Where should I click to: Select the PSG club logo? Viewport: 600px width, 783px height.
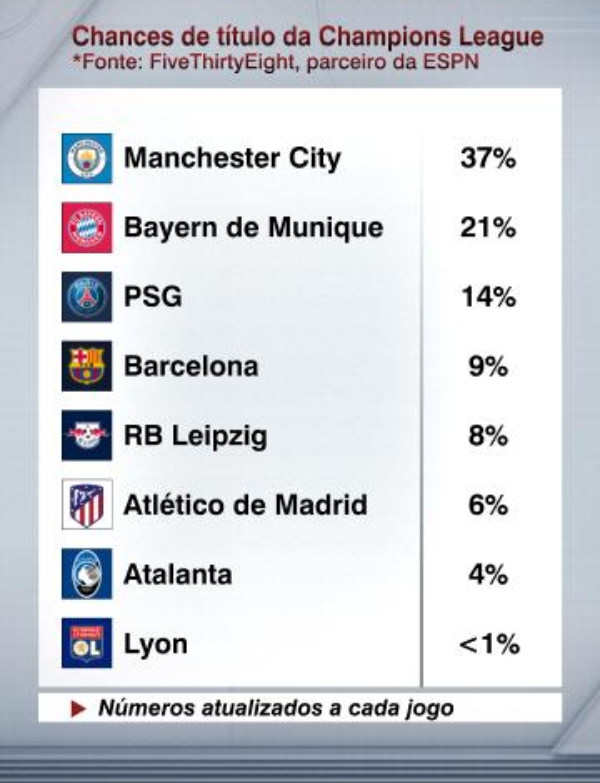[87, 297]
